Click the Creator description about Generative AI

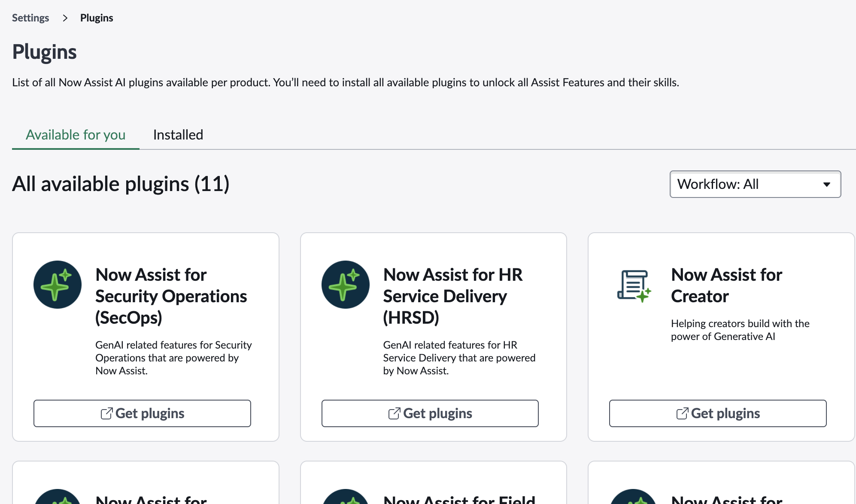pos(740,330)
